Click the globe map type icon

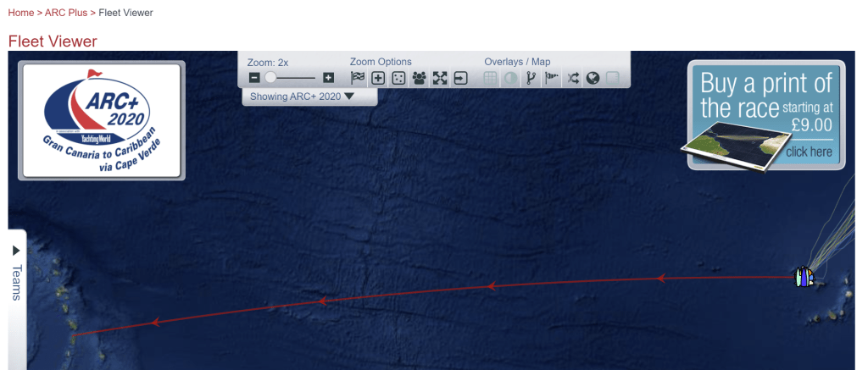(x=593, y=78)
